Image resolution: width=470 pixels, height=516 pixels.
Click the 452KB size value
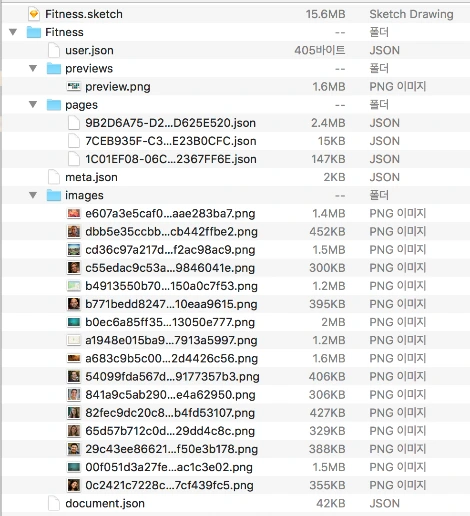pos(327,232)
